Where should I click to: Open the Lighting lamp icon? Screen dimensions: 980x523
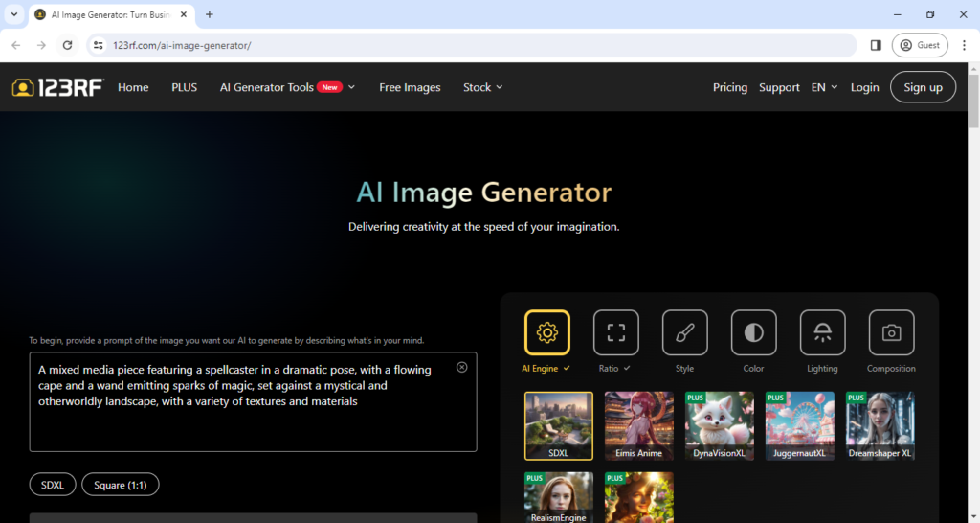click(822, 332)
